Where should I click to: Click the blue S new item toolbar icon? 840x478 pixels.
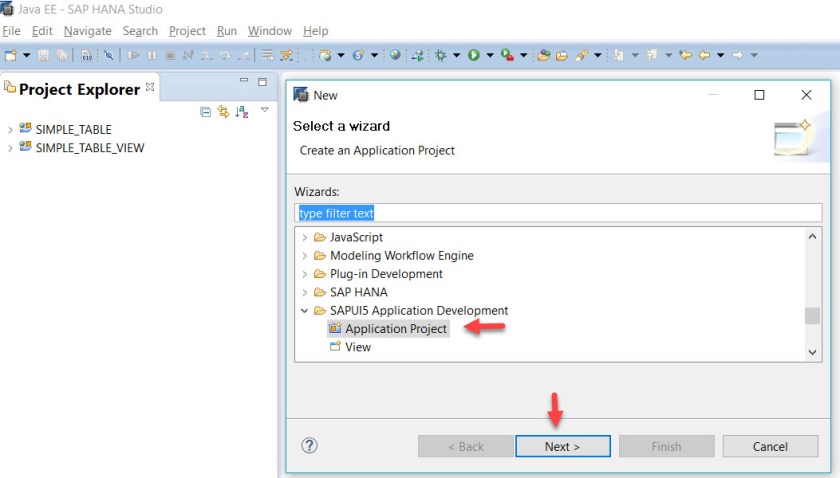(x=358, y=55)
